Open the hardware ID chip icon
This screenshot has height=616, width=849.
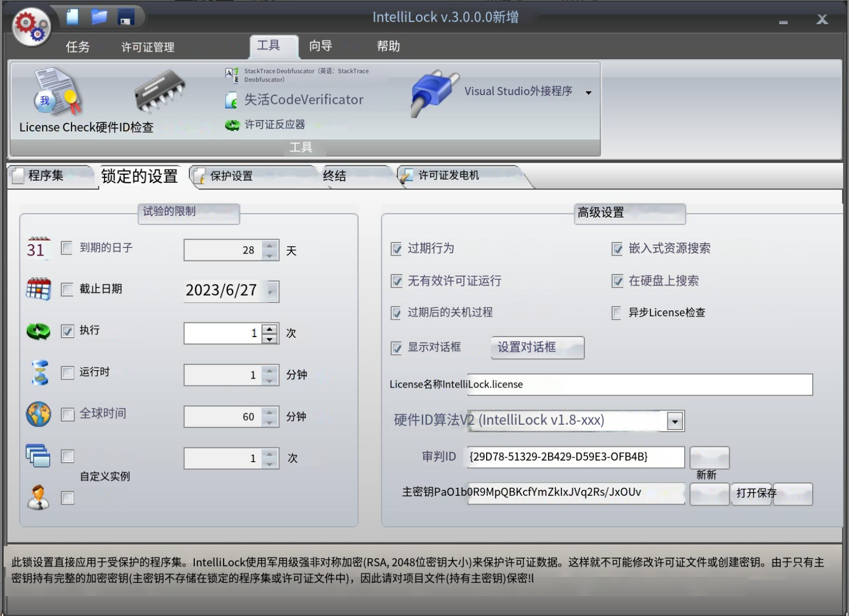tap(160, 92)
